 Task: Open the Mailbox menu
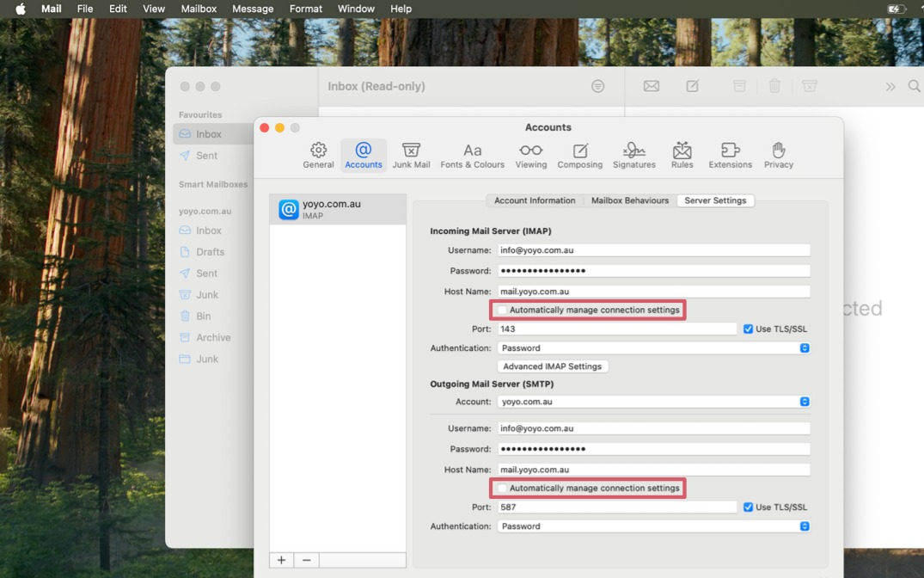tap(199, 9)
